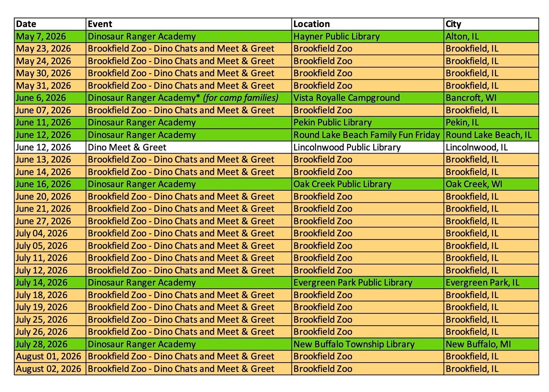Click the July 04, 2026 date cell

pos(50,233)
